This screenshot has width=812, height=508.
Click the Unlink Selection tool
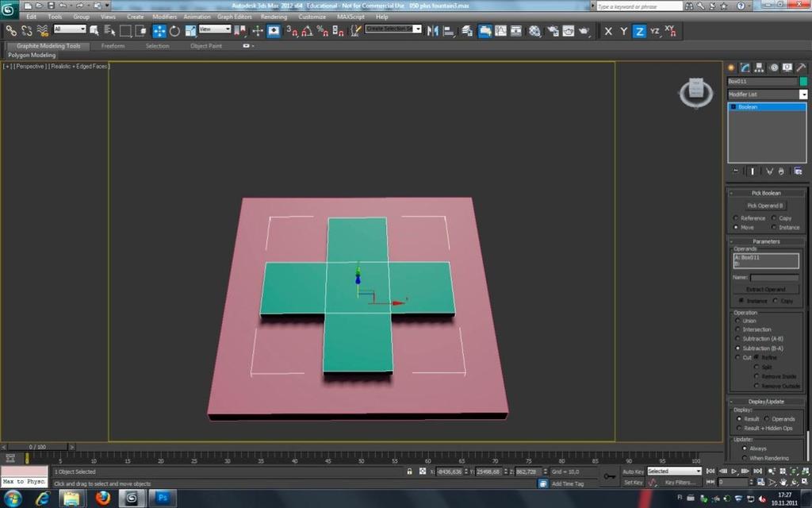click(x=27, y=31)
